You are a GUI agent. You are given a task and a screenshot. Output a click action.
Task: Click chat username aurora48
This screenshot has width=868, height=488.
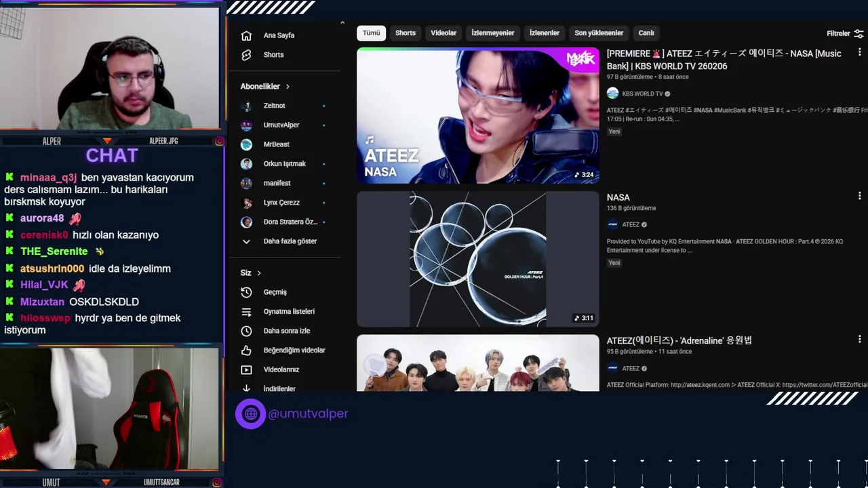click(42, 218)
